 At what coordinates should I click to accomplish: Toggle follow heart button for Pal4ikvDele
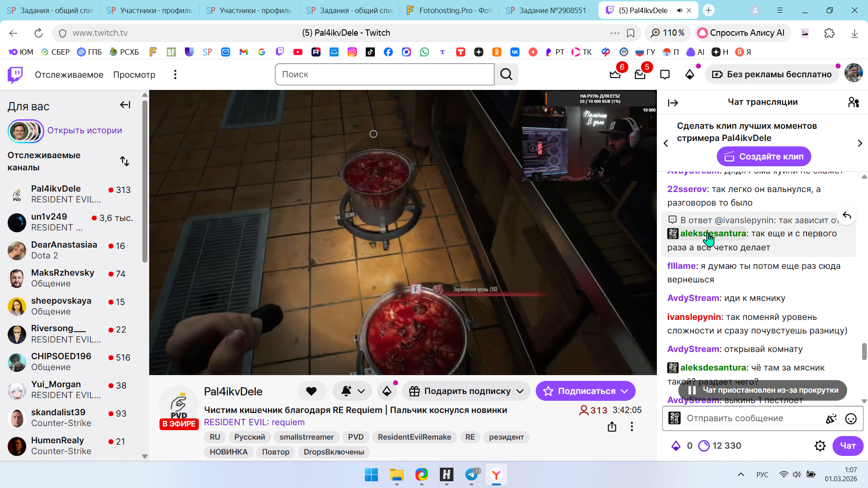(x=311, y=391)
